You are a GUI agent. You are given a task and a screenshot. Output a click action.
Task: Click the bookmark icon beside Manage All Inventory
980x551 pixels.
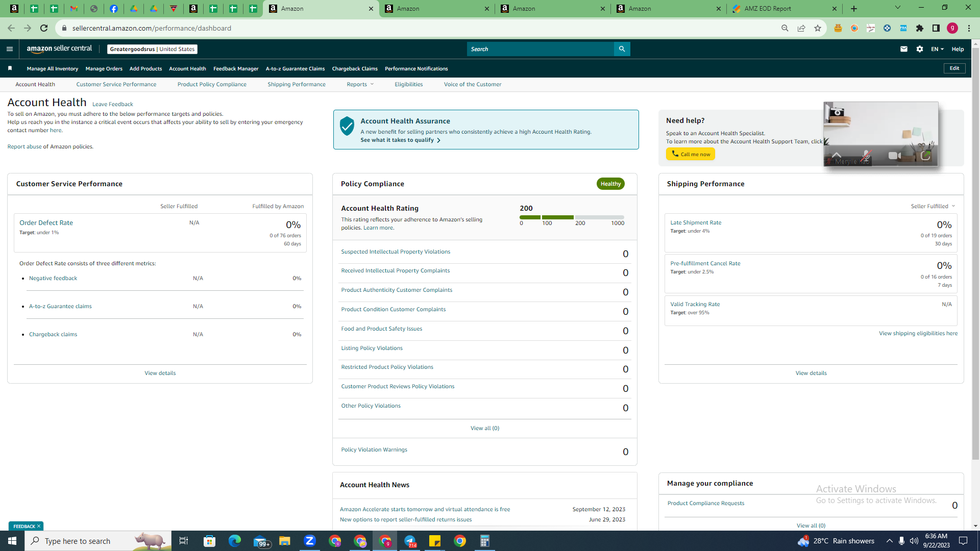coord(10,68)
